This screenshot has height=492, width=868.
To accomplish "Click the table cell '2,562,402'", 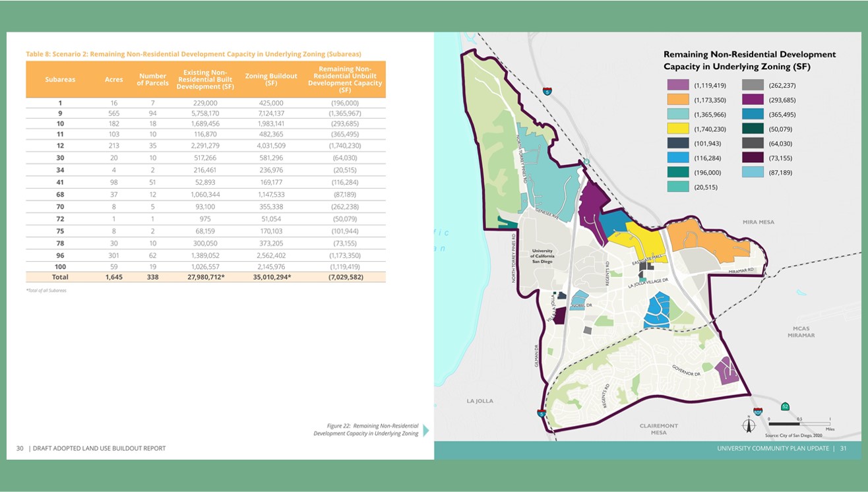I will [270, 255].
